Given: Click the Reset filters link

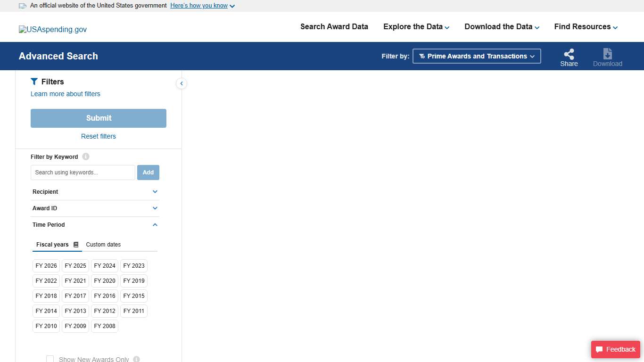Looking at the screenshot, I should [98, 136].
